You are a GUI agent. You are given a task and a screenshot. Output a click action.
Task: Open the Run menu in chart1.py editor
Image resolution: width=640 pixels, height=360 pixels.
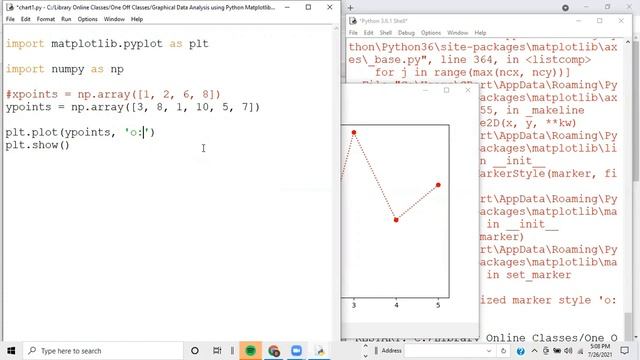66,19
